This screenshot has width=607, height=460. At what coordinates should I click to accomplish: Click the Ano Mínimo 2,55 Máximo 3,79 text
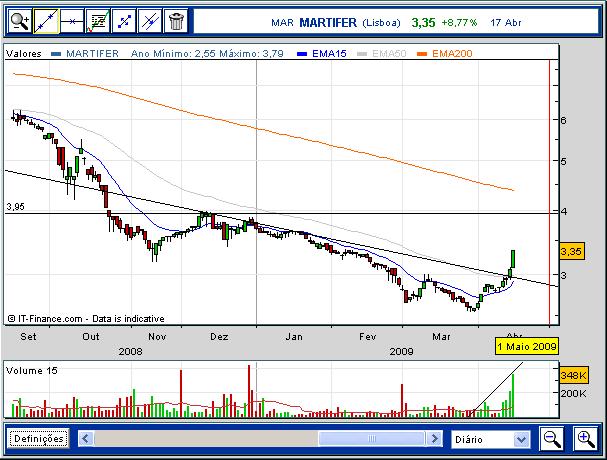tap(207, 53)
